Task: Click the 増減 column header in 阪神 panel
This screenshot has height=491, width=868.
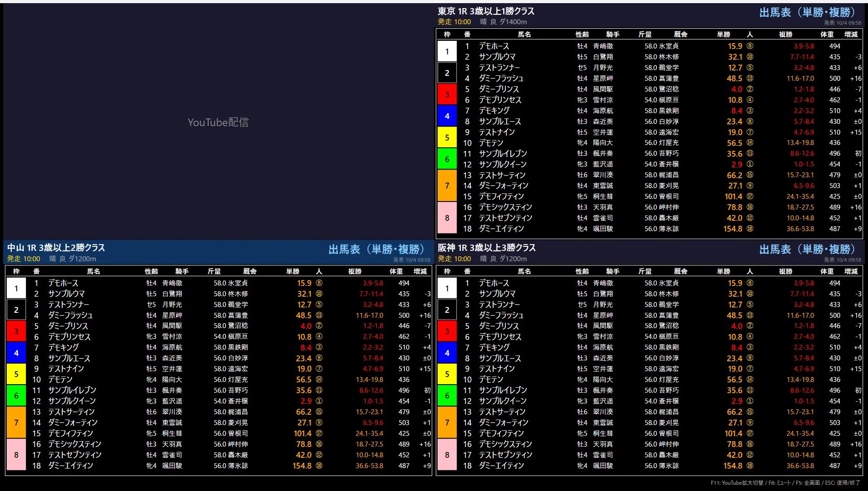Action: point(850,272)
